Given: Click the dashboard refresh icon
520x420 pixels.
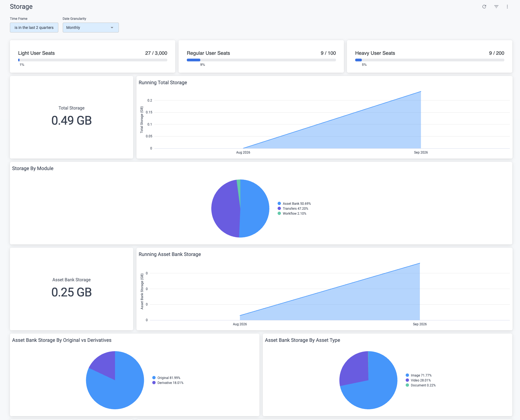Looking at the screenshot, I should [484, 7].
